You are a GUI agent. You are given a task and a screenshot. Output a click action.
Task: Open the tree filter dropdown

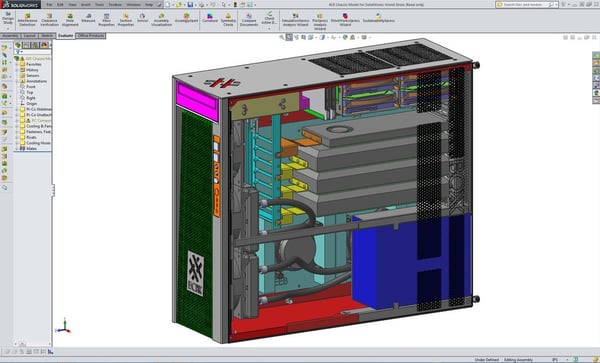coord(22,52)
